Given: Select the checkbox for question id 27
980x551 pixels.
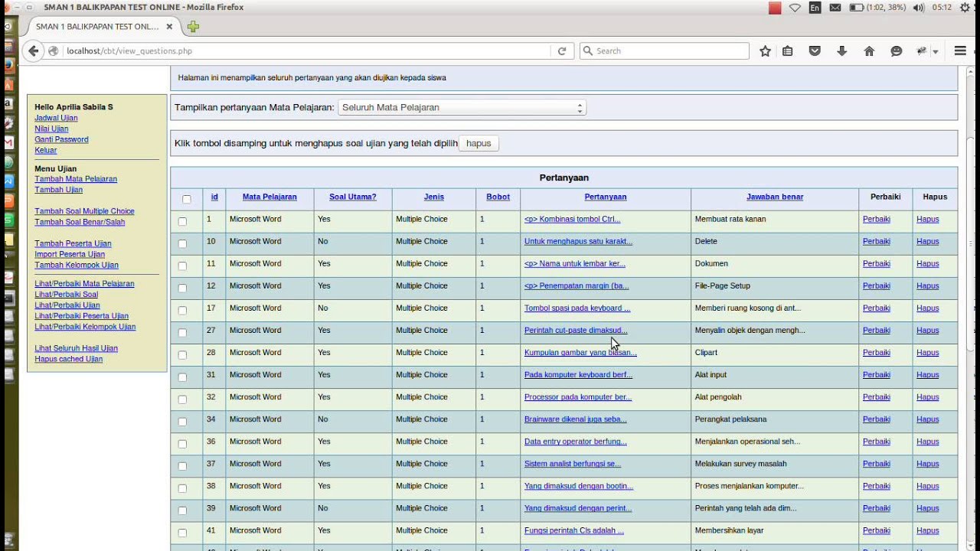Looking at the screenshot, I should [182, 332].
